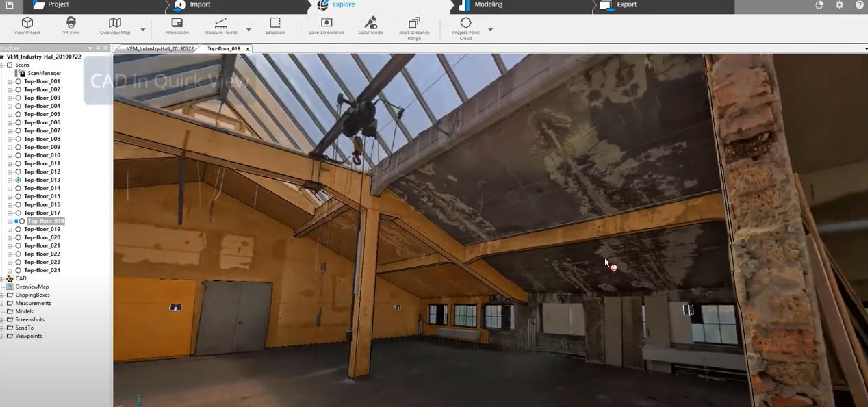The height and width of the screenshot is (407, 868).
Task: Toggle the Top-floor_001 scan loaded circle
Action: pyautogui.click(x=18, y=82)
